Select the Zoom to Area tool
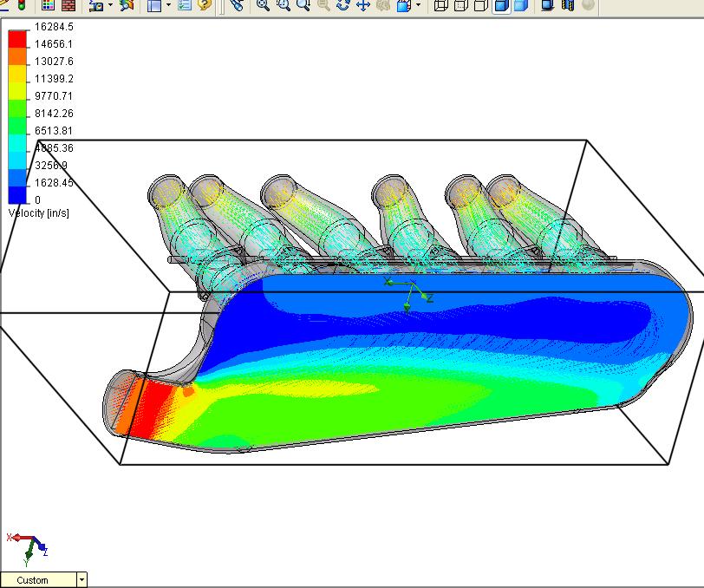This screenshot has height=588, width=704. pyautogui.click(x=283, y=5)
